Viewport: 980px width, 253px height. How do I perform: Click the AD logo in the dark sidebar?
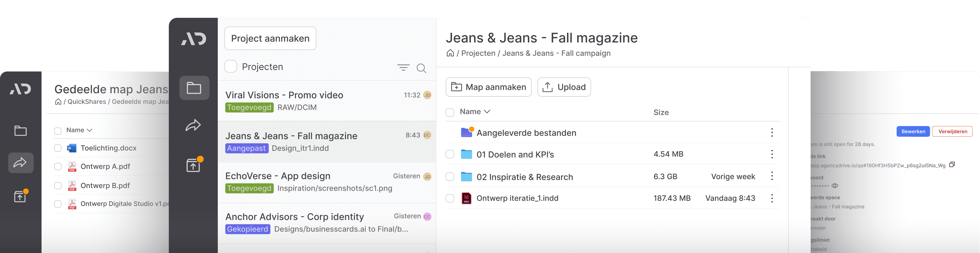pyautogui.click(x=194, y=38)
